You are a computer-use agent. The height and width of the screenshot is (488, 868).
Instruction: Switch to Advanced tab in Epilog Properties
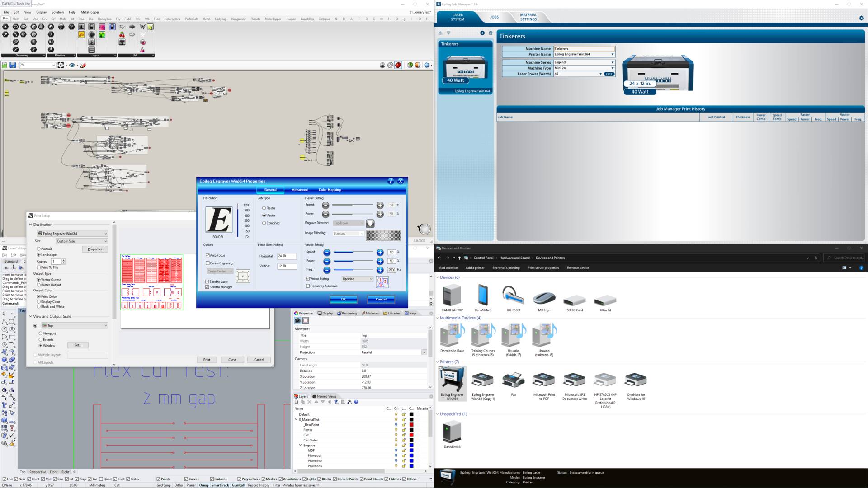coord(300,190)
